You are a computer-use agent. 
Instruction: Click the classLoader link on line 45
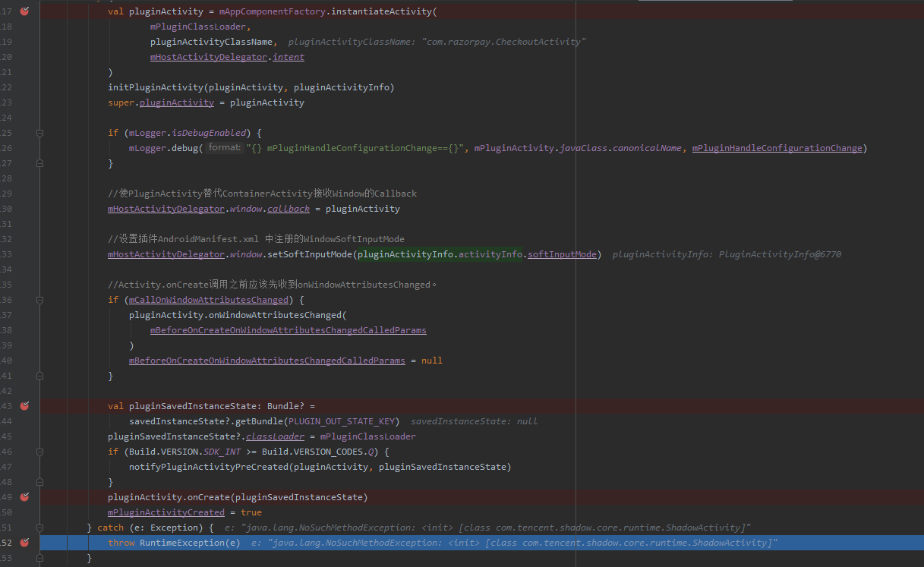coord(275,436)
